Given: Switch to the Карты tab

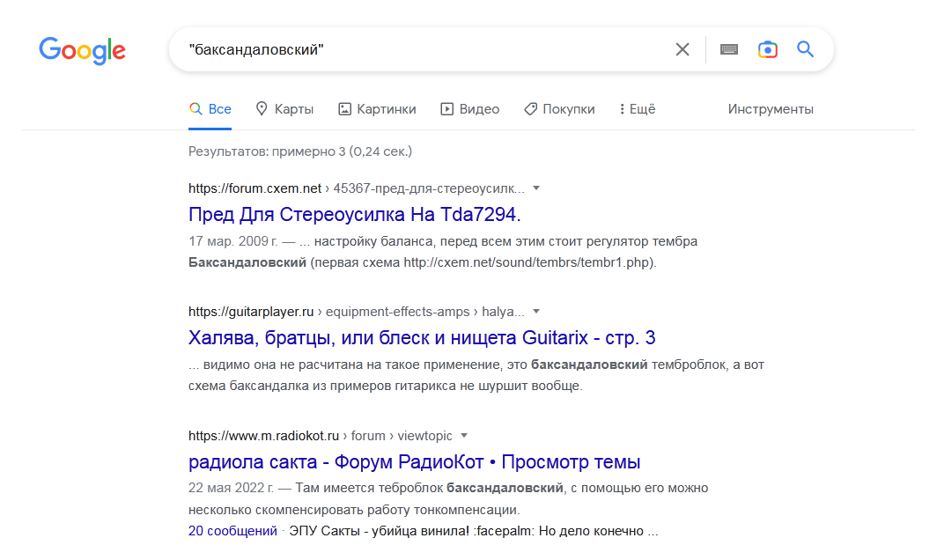Looking at the screenshot, I should pyautogui.click(x=284, y=109).
